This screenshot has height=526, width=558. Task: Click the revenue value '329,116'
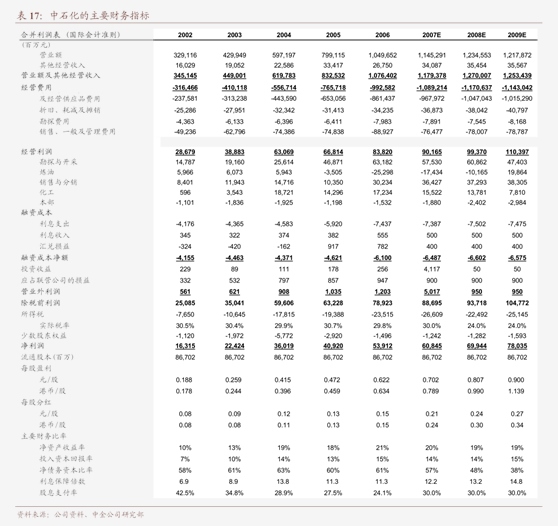point(185,55)
